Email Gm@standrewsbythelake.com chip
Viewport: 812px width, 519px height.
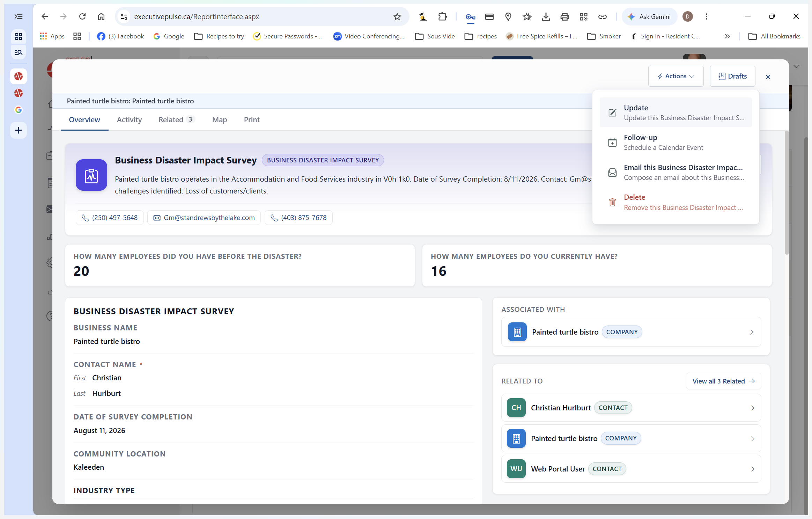[x=204, y=218]
